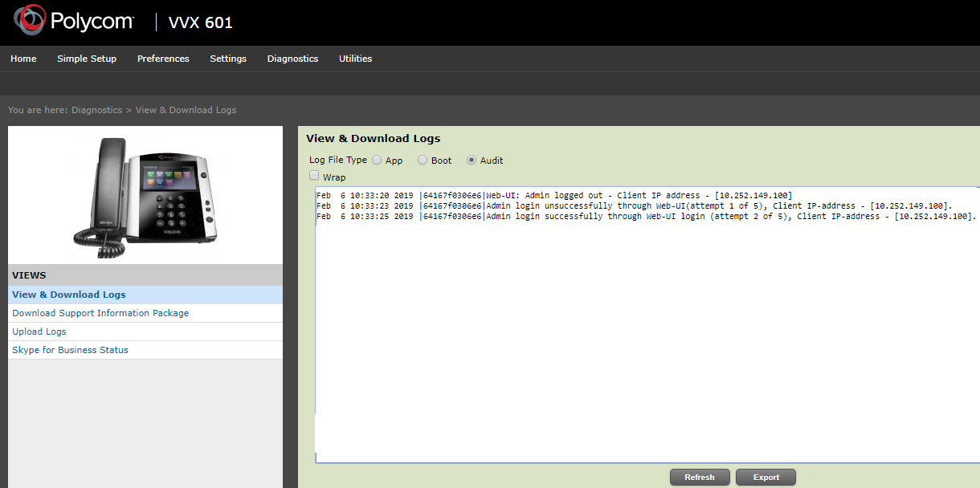This screenshot has width=980, height=488.
Task: Export the audit logs
Action: tap(765, 476)
